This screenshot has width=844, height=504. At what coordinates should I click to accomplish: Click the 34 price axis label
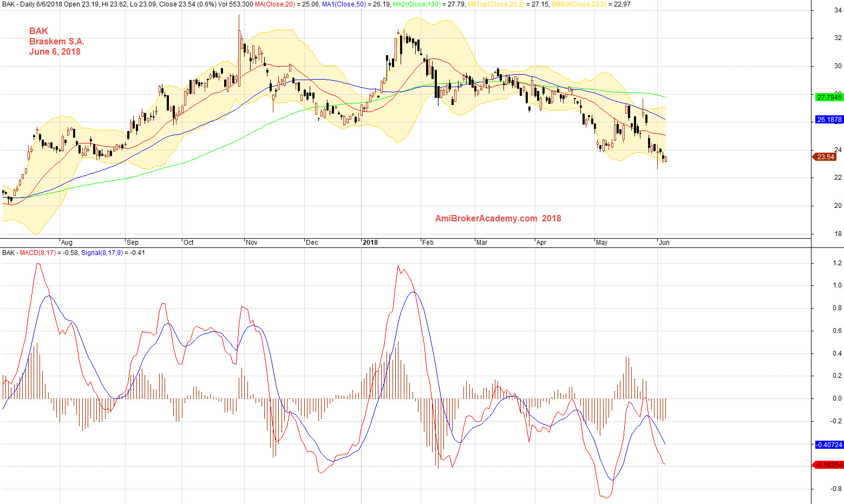[838, 10]
